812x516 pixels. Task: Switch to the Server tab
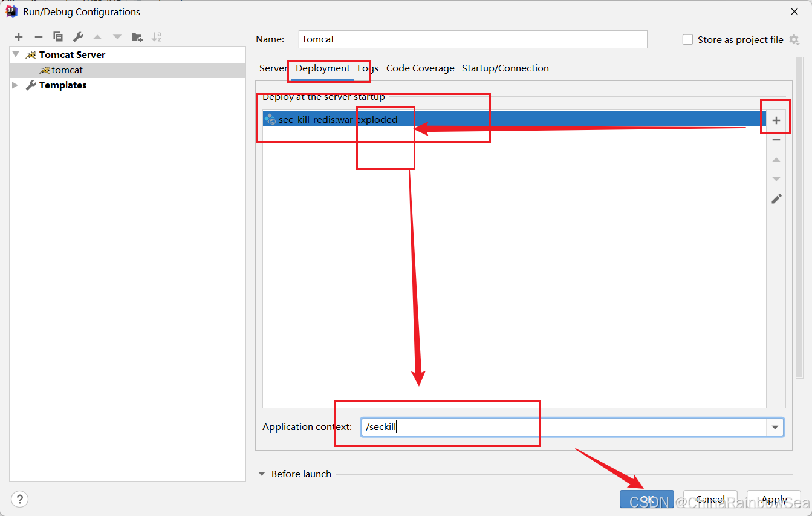[273, 68]
